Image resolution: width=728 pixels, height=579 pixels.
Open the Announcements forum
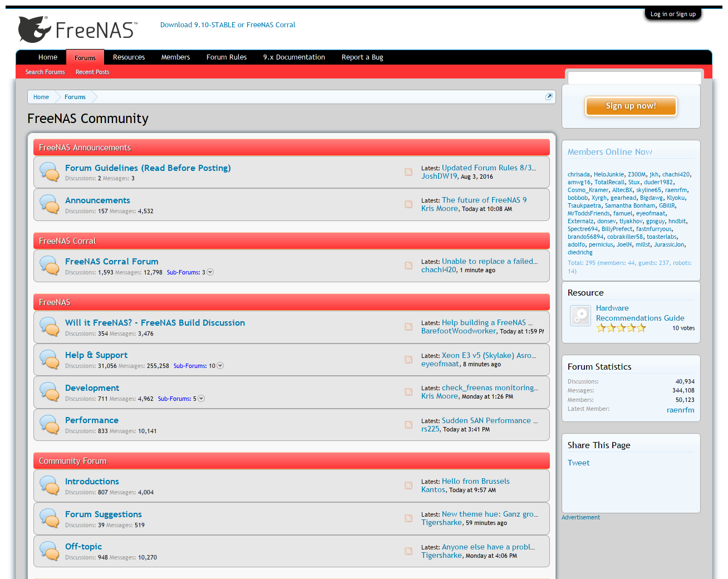click(x=97, y=200)
